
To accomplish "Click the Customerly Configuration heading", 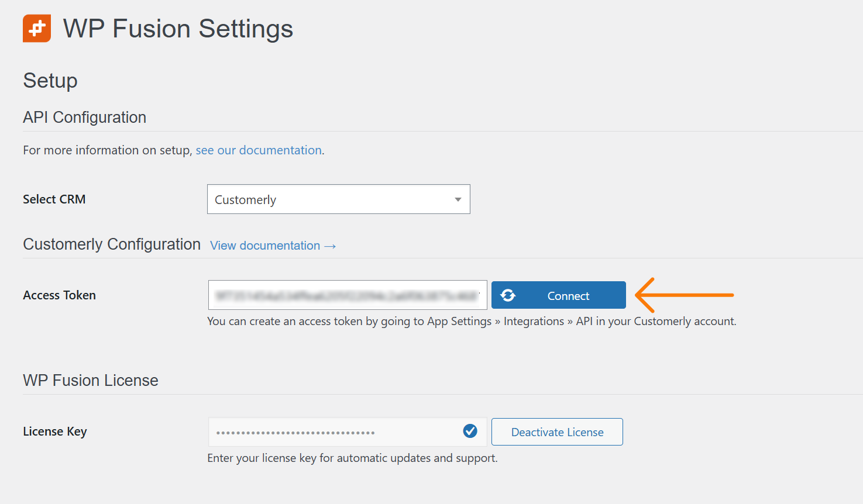I will [112, 244].
